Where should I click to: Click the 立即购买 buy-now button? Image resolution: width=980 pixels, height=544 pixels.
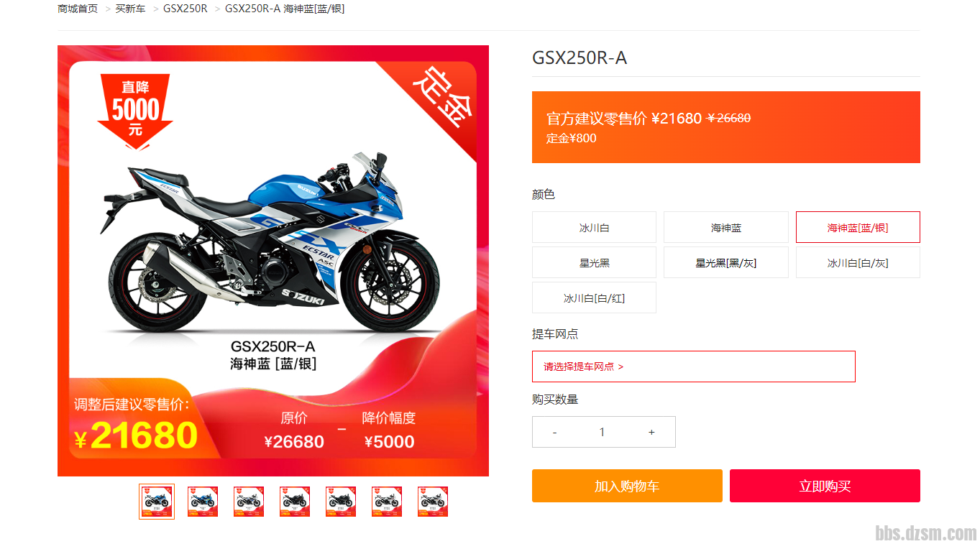(x=825, y=486)
